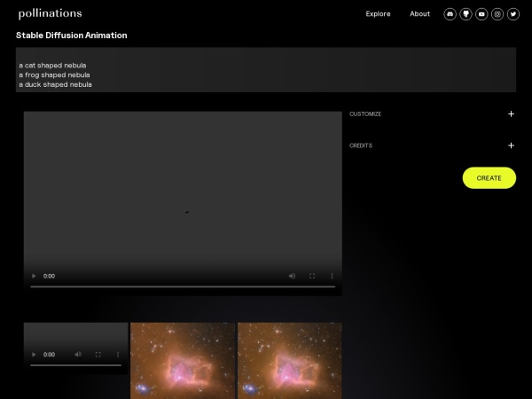The image size is (532, 399).
Task: Mute the small thumbnail video
Action: [77, 355]
